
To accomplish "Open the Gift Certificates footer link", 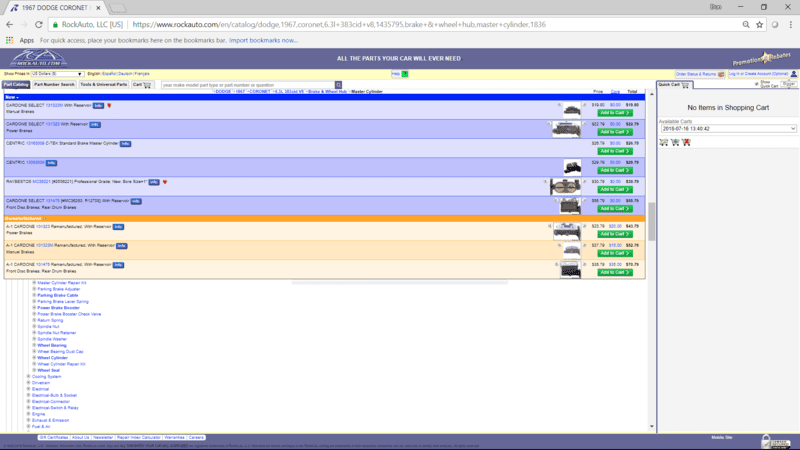I will pyautogui.click(x=54, y=437).
